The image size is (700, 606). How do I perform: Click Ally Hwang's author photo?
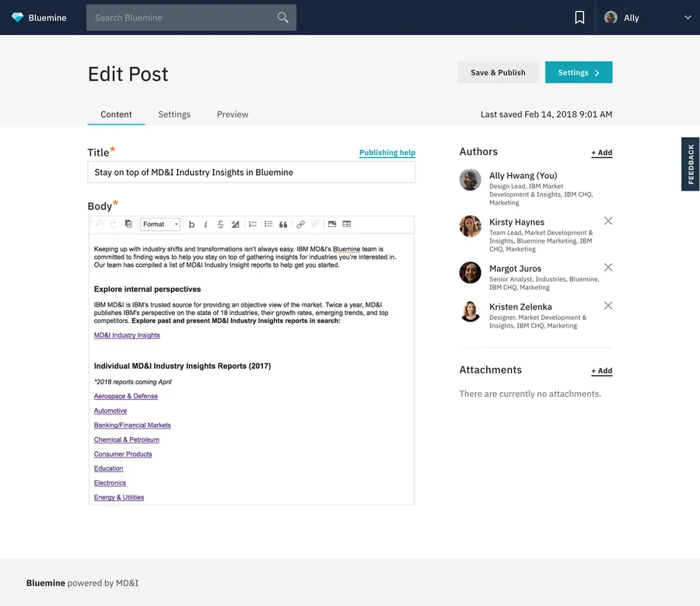tap(470, 180)
